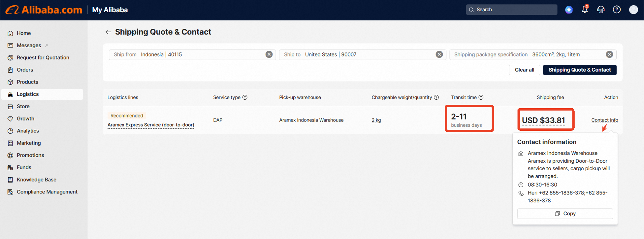Clear the Ship to field
644x239 pixels.
tap(439, 54)
